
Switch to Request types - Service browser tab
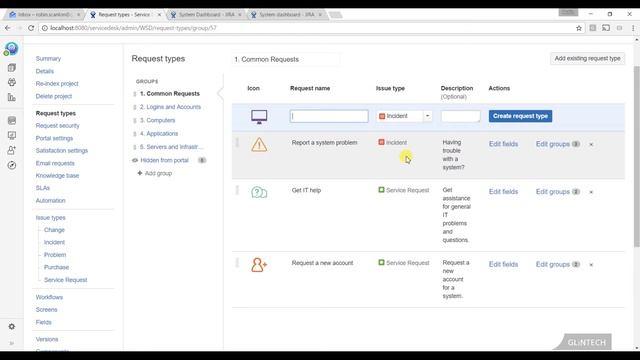coord(125,15)
